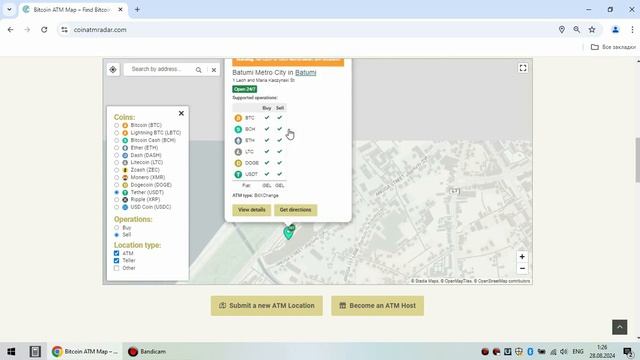Choose the Buy operation radio
The image size is (640, 360).
pos(117,228)
